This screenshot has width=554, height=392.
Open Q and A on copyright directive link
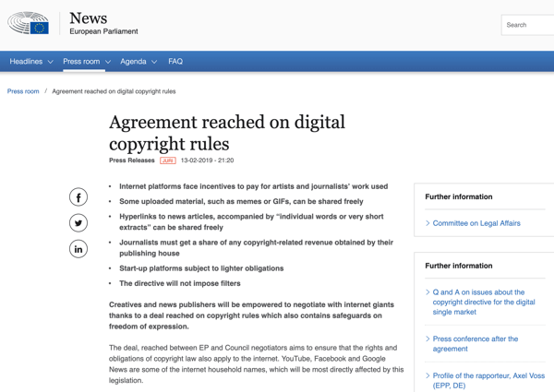[x=484, y=302]
